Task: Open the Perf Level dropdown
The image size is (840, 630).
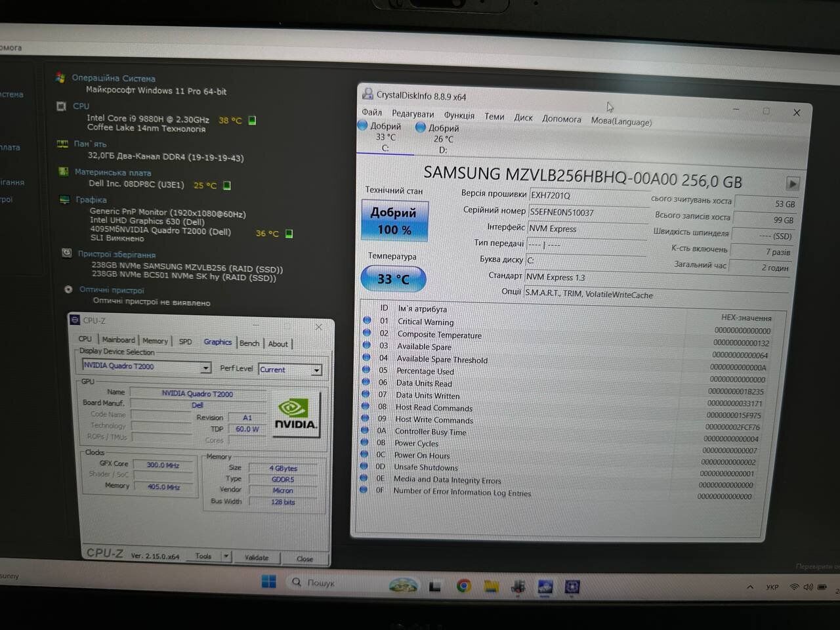Action: 316,370
